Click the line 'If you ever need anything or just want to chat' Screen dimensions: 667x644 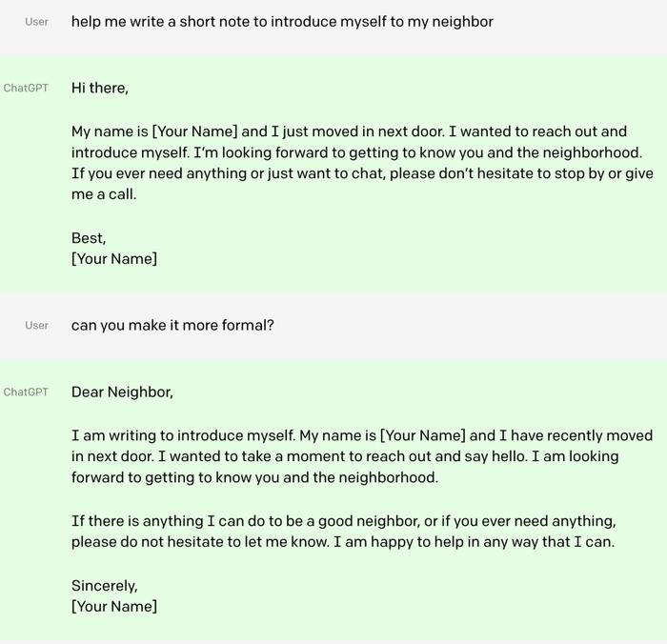(x=362, y=173)
